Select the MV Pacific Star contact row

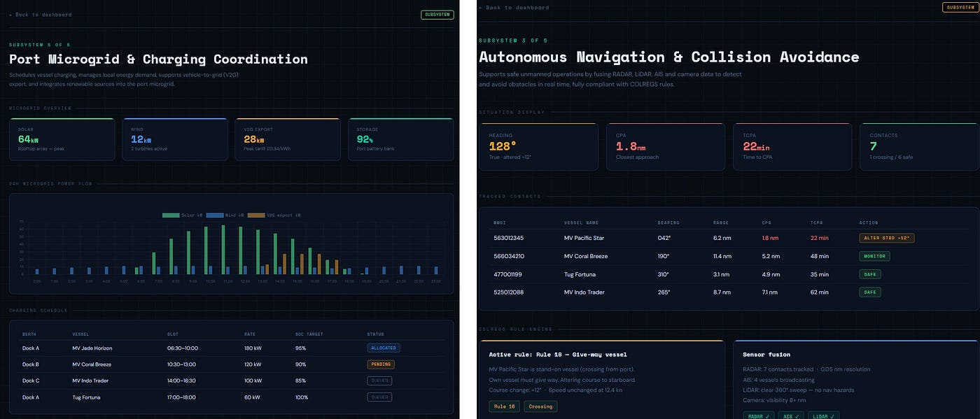728,238
